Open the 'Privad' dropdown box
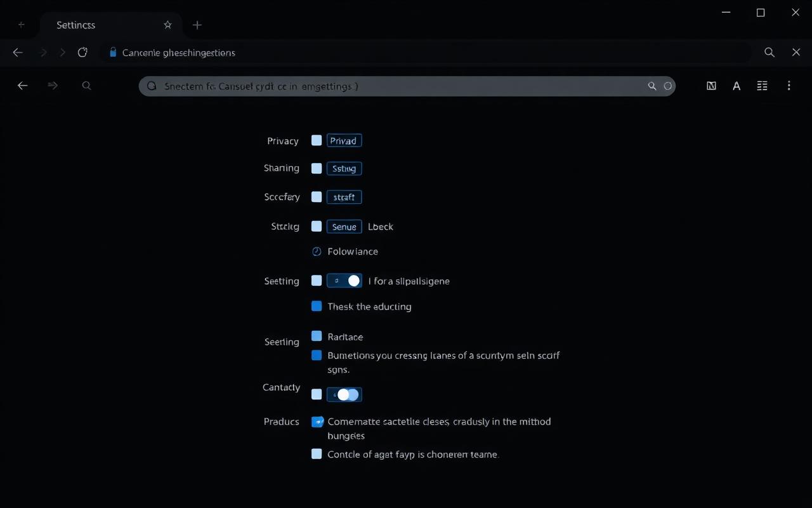This screenshot has height=508, width=812. coord(344,140)
